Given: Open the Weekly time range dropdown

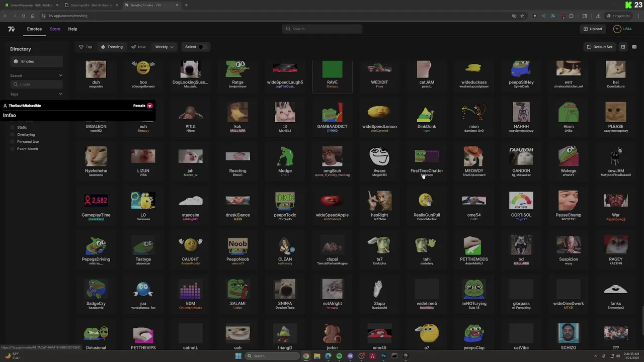Looking at the screenshot, I should click(x=164, y=47).
